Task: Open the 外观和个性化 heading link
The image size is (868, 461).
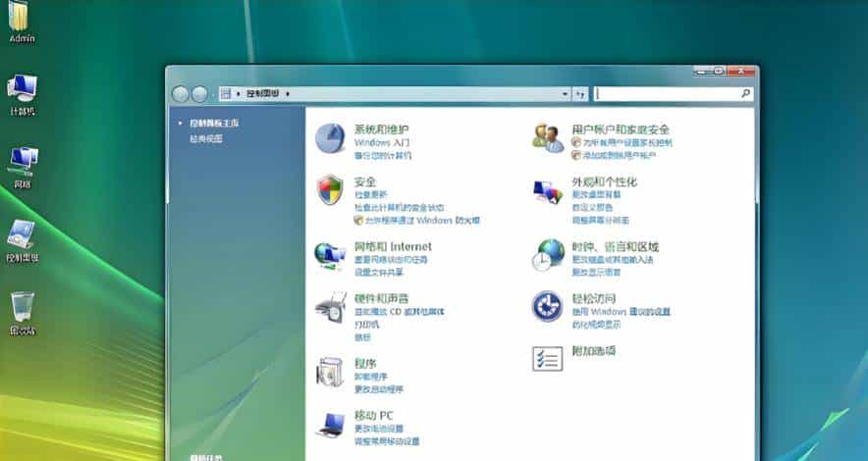Action: pyautogui.click(x=605, y=181)
